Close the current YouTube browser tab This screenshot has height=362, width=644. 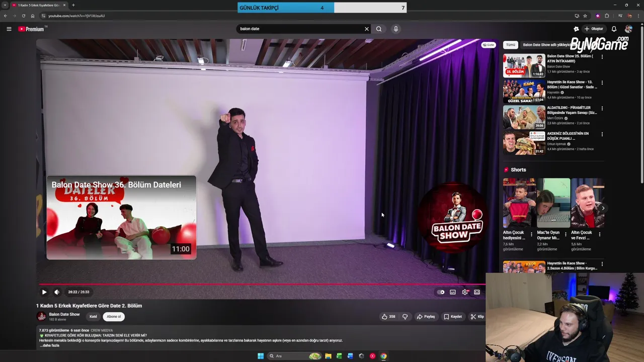pos(64,5)
